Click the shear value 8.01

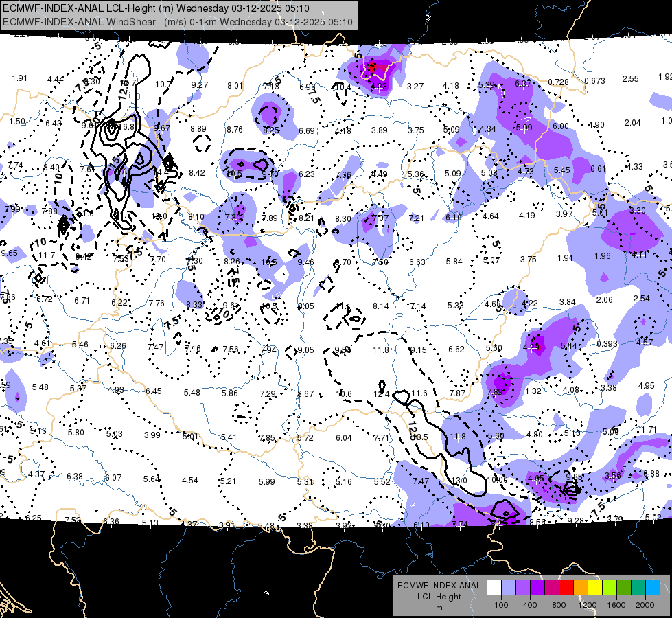pos(235,86)
